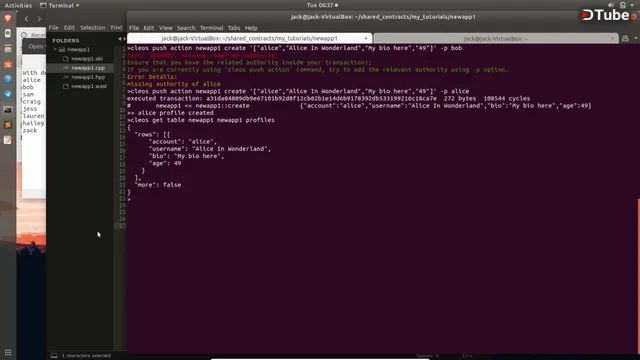Open new terminal tab icon button

[x=625, y=38]
